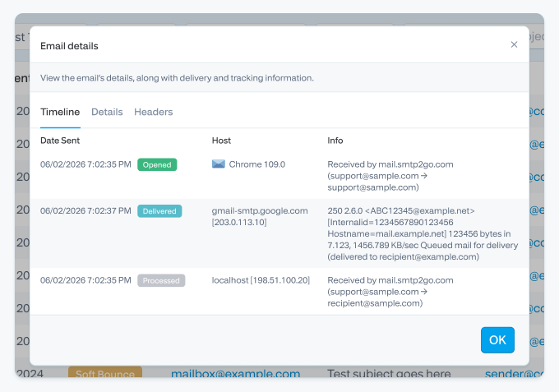
Task: Click the 7:02:37 PM delivered timestamp
Action: click(85, 210)
